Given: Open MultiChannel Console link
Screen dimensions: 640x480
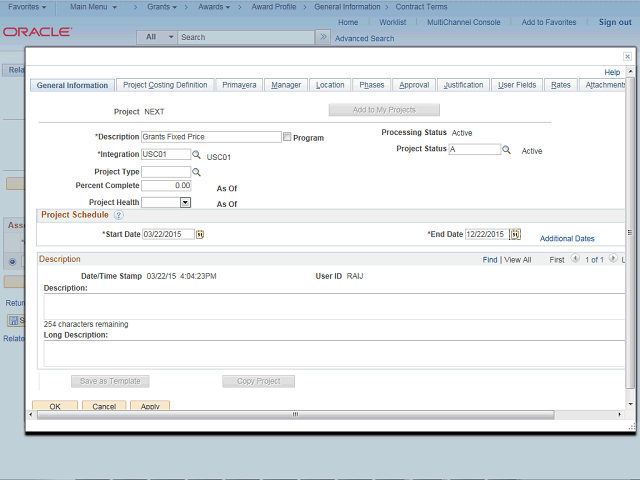Looking at the screenshot, I should coord(463,22).
